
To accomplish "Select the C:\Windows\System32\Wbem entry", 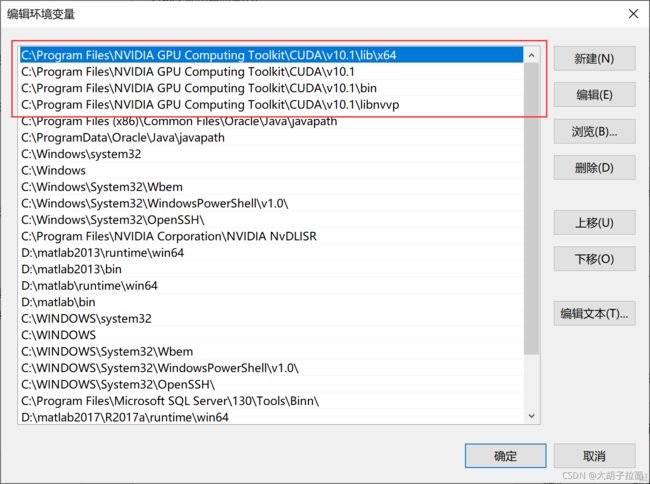I will (272, 186).
